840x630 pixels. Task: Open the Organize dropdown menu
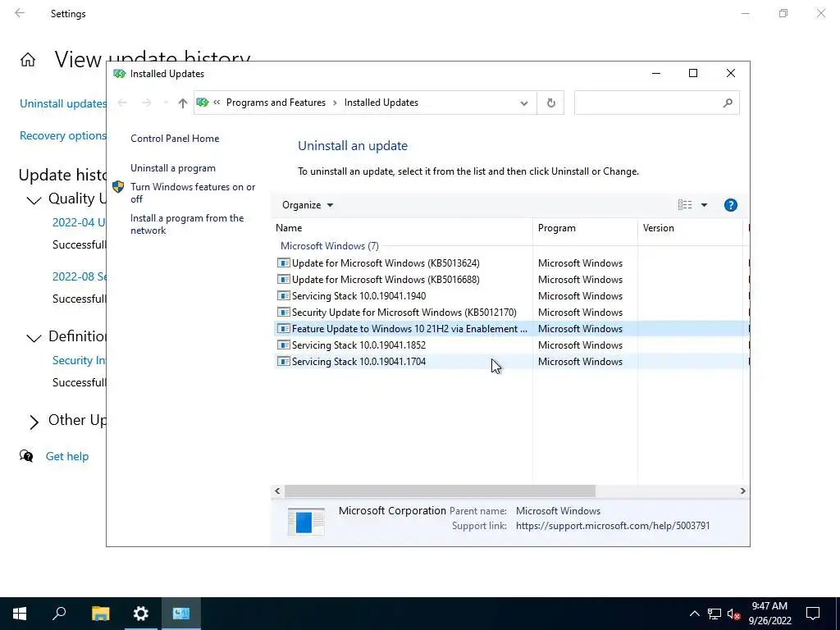click(308, 205)
